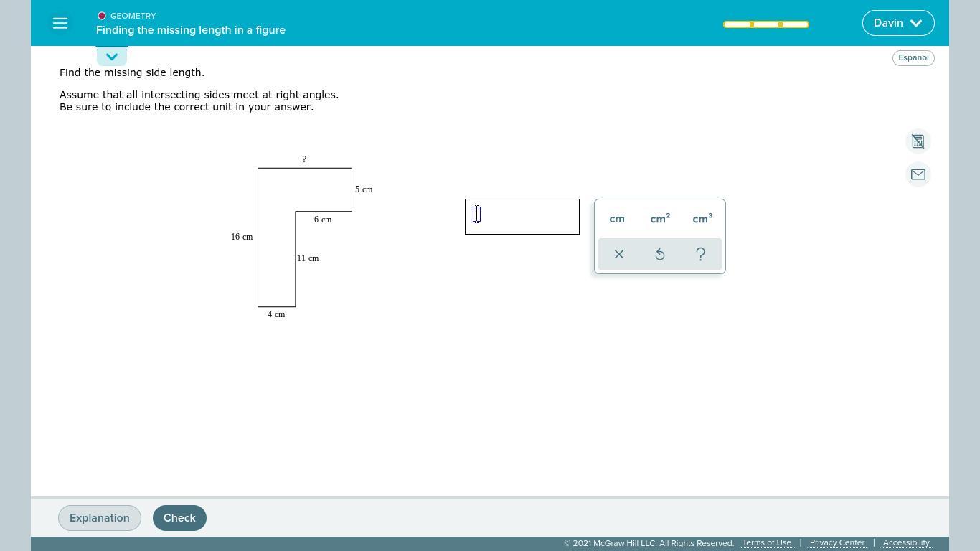
Task: Click the '6 cm' side label
Action: click(x=323, y=220)
